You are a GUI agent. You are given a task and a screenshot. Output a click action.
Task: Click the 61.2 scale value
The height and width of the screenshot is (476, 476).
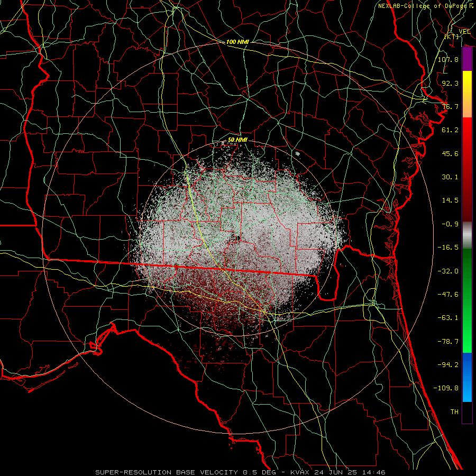click(450, 130)
